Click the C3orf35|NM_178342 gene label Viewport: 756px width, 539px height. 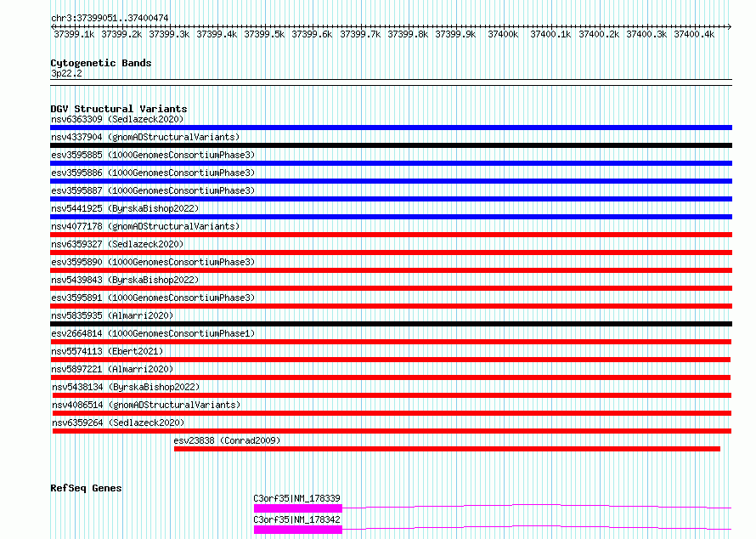click(296, 519)
